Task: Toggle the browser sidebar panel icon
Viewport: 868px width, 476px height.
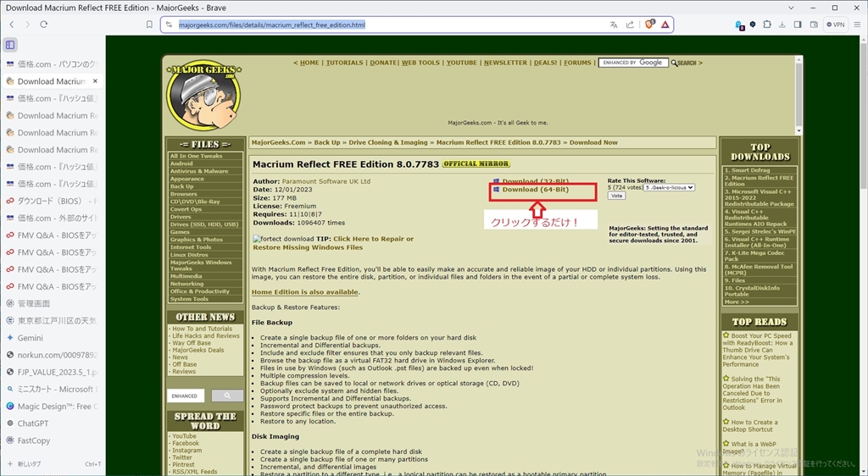Action: [x=798, y=25]
